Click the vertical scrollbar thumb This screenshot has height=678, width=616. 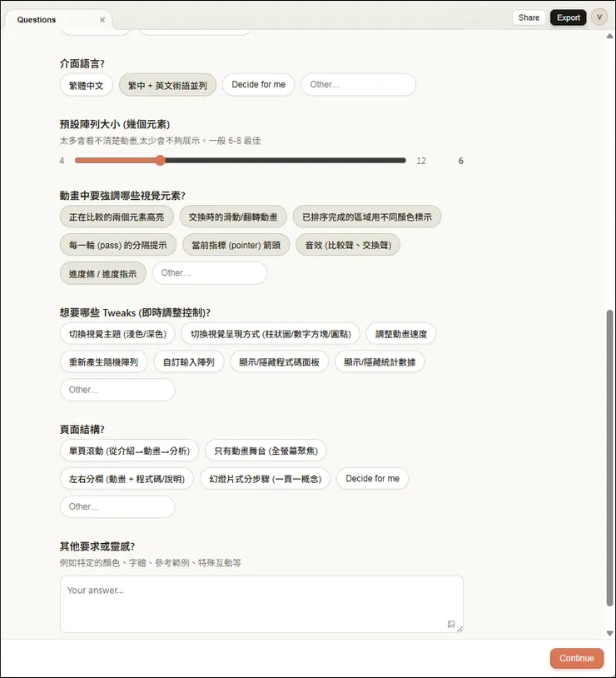(x=609, y=458)
